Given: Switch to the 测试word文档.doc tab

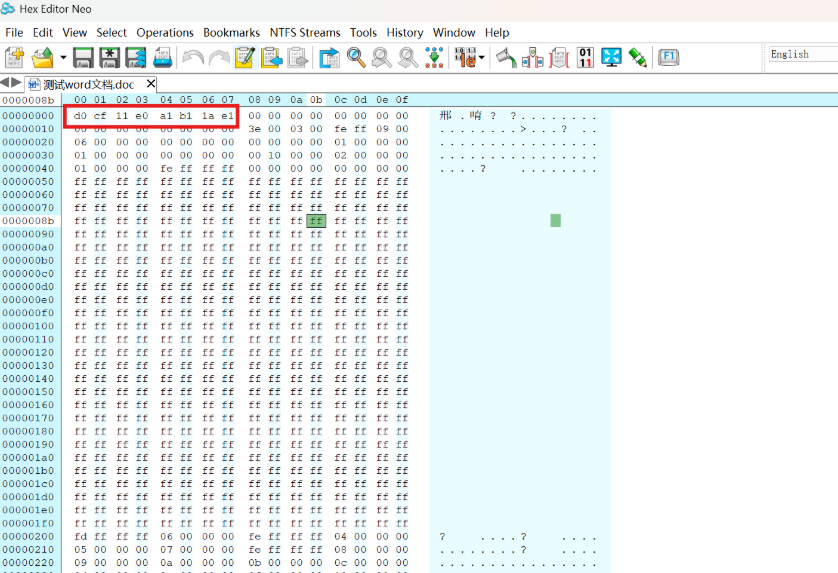Looking at the screenshot, I should [88, 84].
